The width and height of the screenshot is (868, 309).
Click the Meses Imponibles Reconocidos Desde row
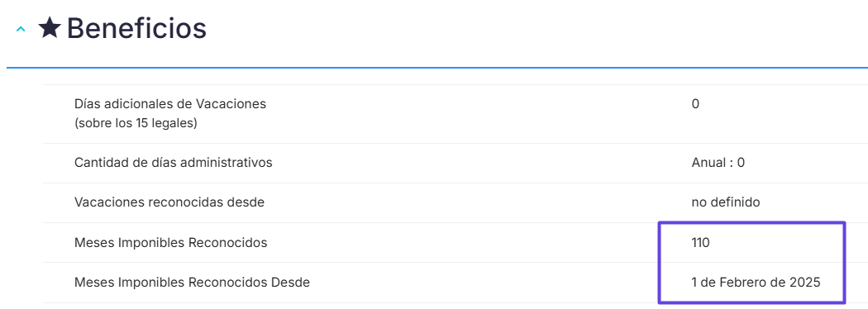pyautogui.click(x=455, y=283)
